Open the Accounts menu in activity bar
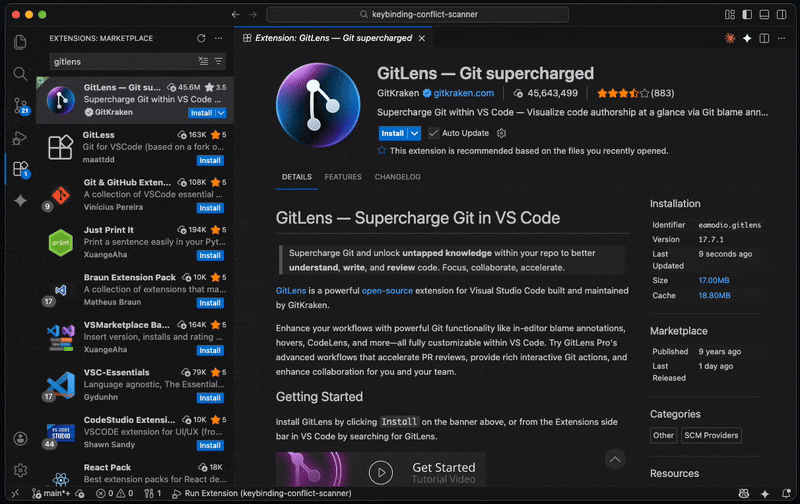Viewport: 800px width, 504px height. [20, 439]
